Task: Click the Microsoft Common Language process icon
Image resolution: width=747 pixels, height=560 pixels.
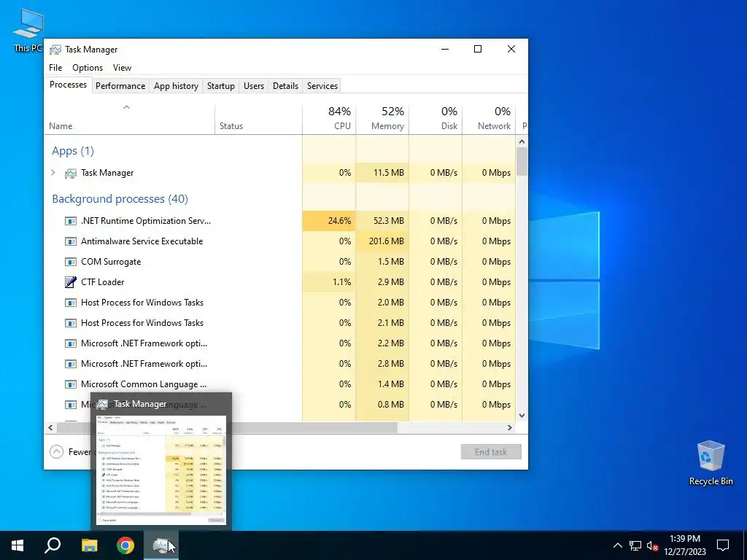Action: click(x=71, y=384)
